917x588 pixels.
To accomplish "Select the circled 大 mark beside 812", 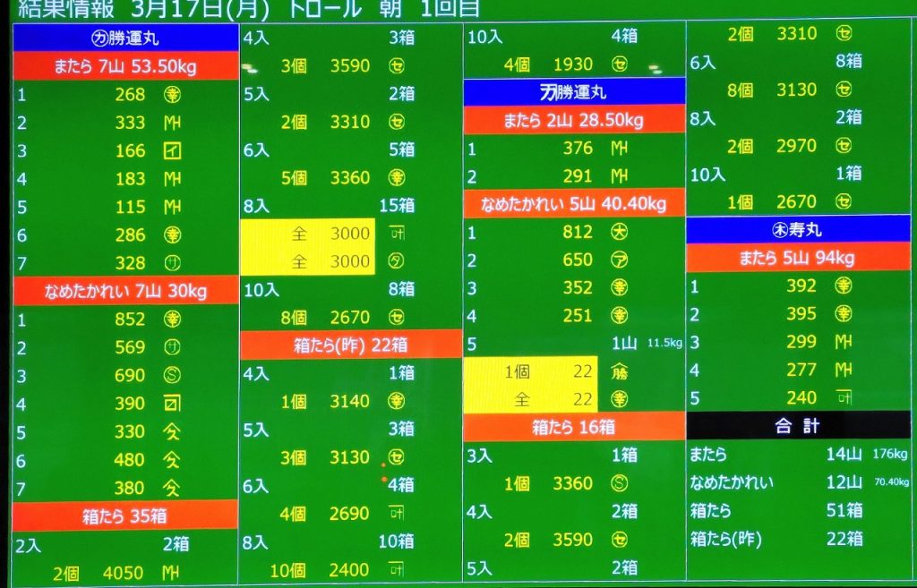I will pos(620,232).
